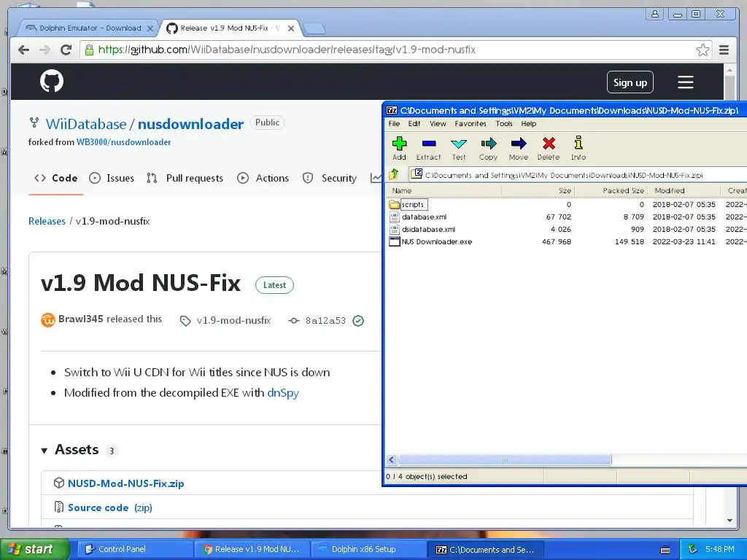Viewport: 747px width, 560px height.
Task: Open the Actions tab on GitHub
Action: coord(263,178)
